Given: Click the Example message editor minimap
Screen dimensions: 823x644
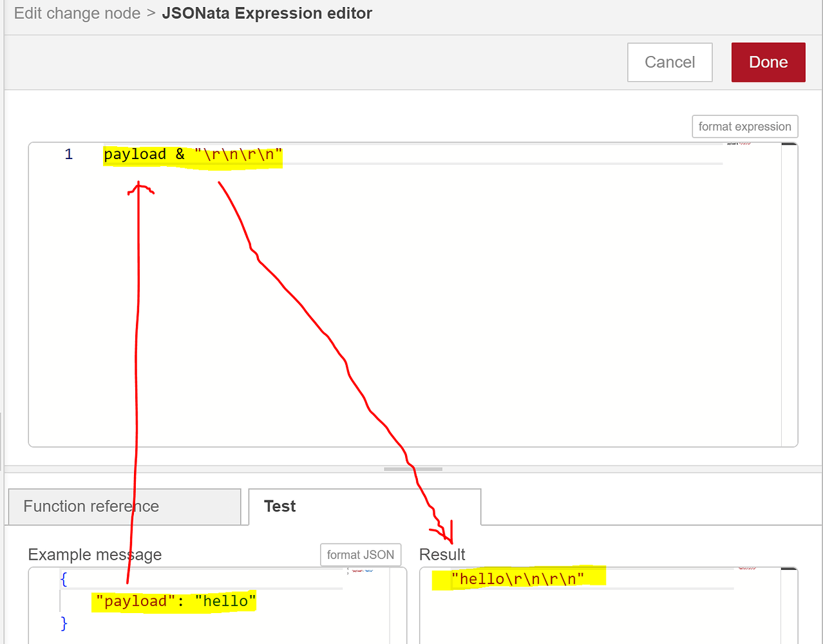Looking at the screenshot, I should click(x=368, y=606).
